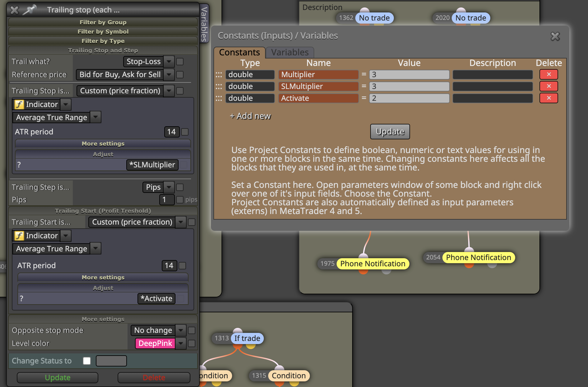Open the DeepPink color dropdown arrow

pos(181,343)
